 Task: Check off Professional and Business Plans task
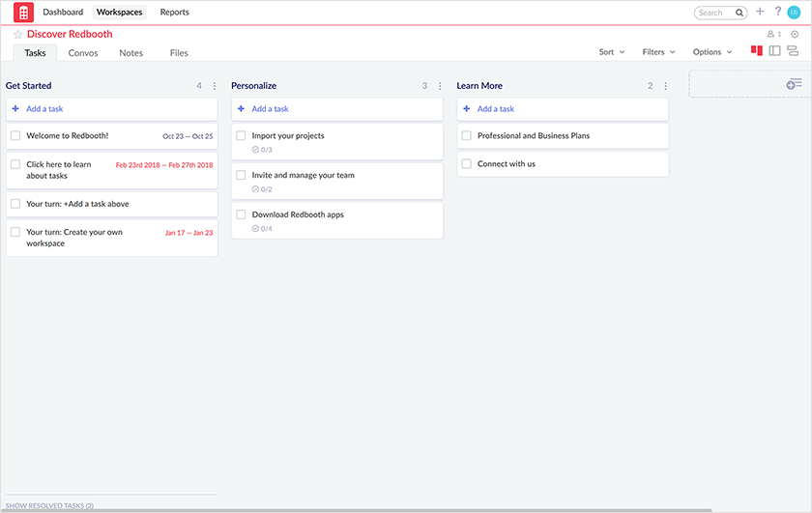click(467, 135)
